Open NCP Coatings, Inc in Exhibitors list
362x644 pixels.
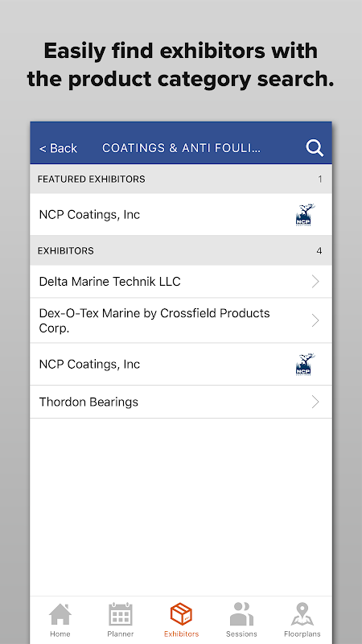click(x=180, y=365)
